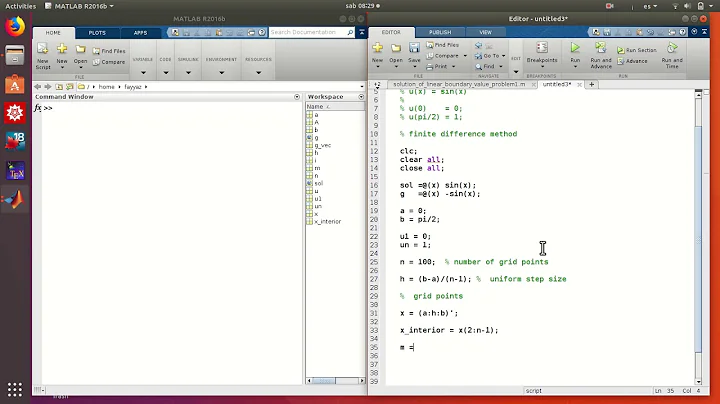The image size is (720, 404).
Task: Select variable x_interior in Workspace
Action: click(327, 221)
